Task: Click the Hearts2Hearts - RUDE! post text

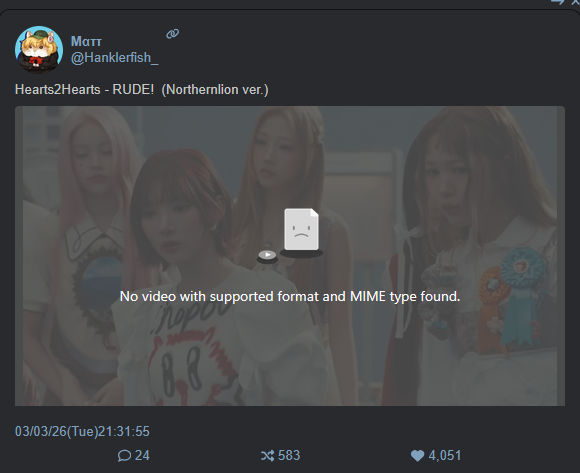Action: 142,89
